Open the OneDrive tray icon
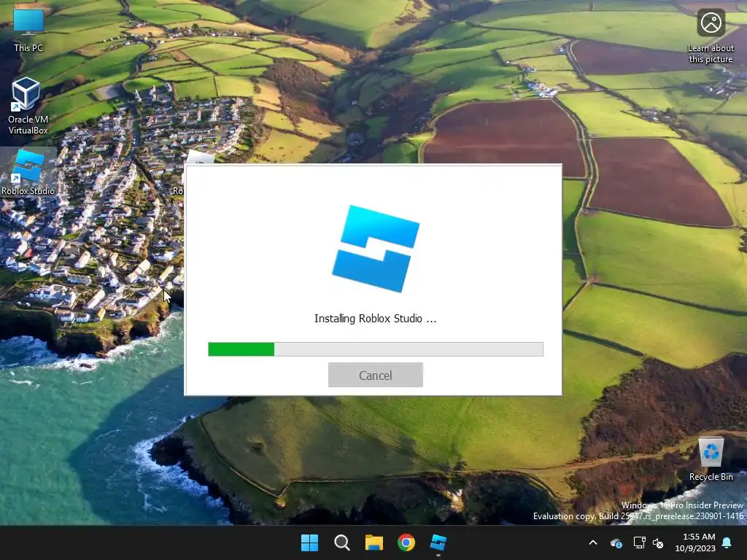747x560 pixels. pyautogui.click(x=616, y=542)
